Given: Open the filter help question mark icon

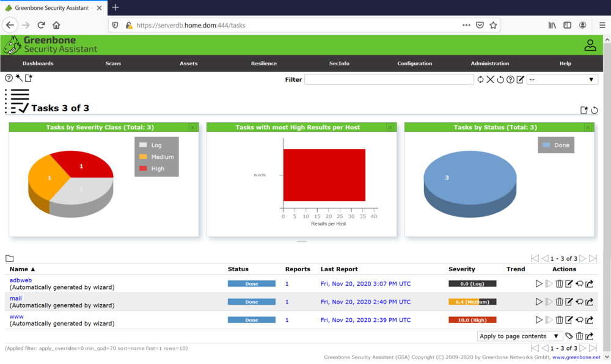Looking at the screenshot, I should [x=510, y=79].
